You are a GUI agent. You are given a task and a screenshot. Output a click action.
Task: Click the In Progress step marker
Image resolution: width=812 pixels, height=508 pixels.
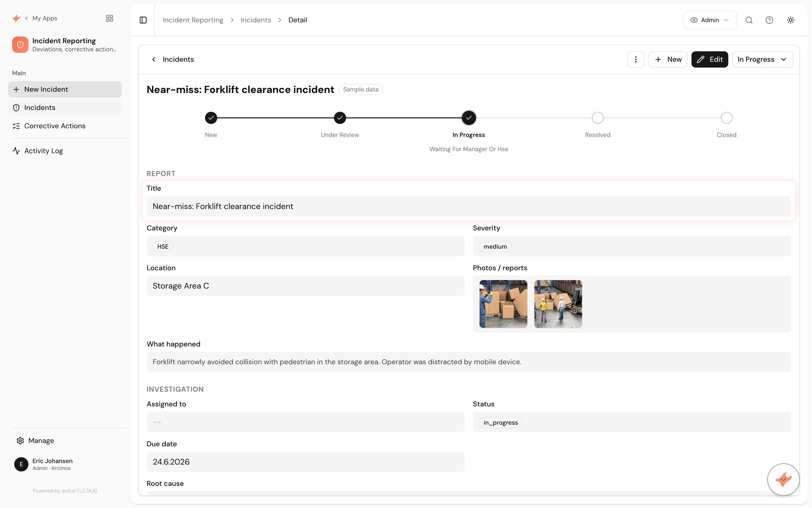469,118
